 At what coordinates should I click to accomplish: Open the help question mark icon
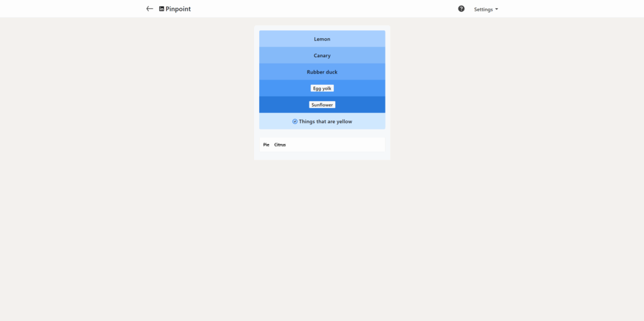click(461, 9)
